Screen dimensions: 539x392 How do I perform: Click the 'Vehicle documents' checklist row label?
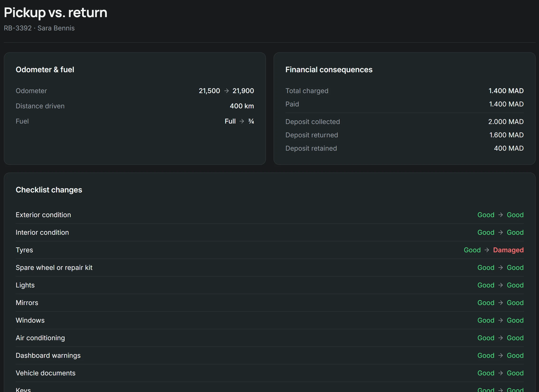point(46,373)
